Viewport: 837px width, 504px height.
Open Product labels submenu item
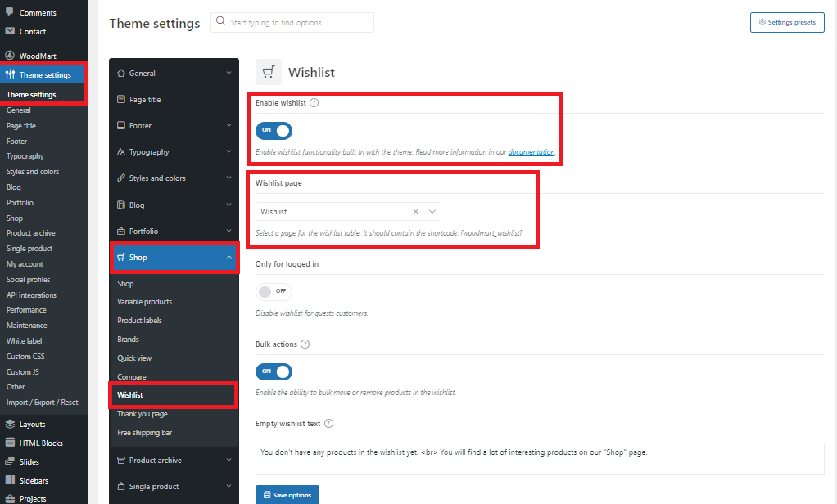139,320
